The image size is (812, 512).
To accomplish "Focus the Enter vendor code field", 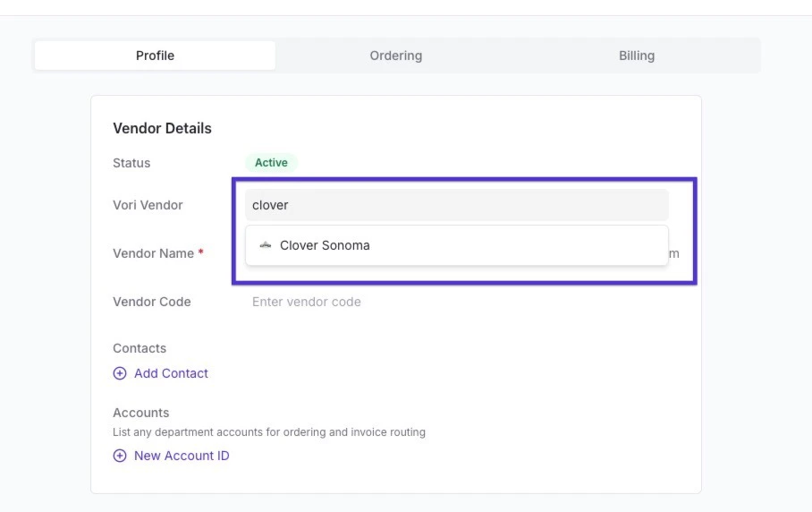I will pyautogui.click(x=457, y=302).
